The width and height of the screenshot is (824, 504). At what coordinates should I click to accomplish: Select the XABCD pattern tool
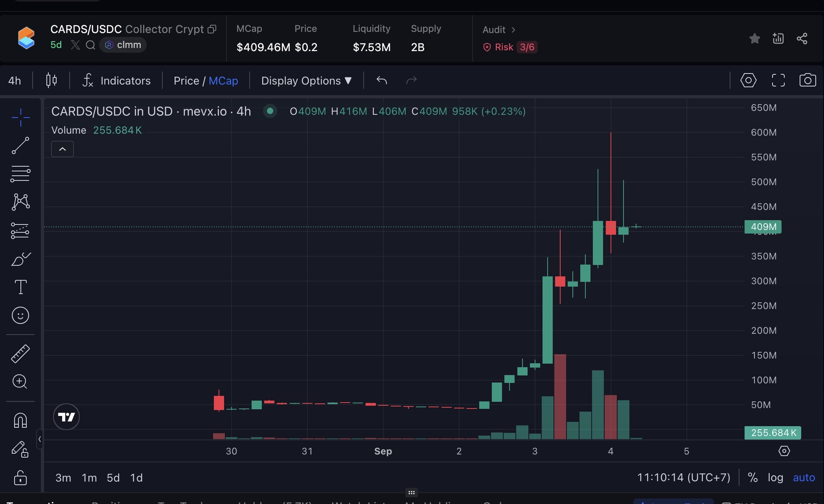(20, 202)
